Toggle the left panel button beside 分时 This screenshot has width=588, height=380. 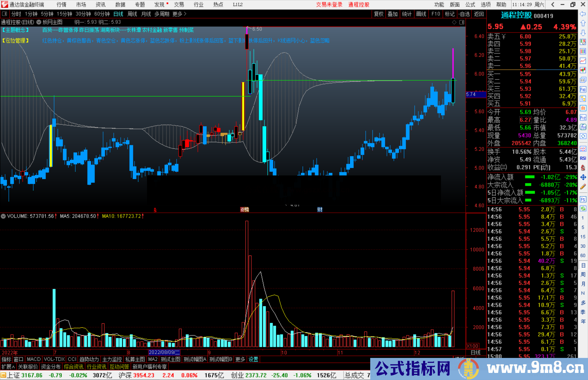(x=5, y=14)
